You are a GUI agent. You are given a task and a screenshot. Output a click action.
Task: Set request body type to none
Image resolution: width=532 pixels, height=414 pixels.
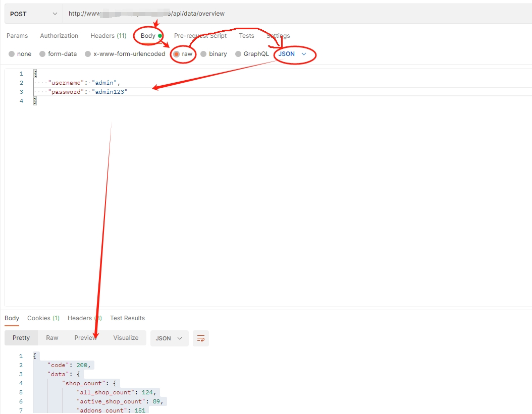click(12, 54)
